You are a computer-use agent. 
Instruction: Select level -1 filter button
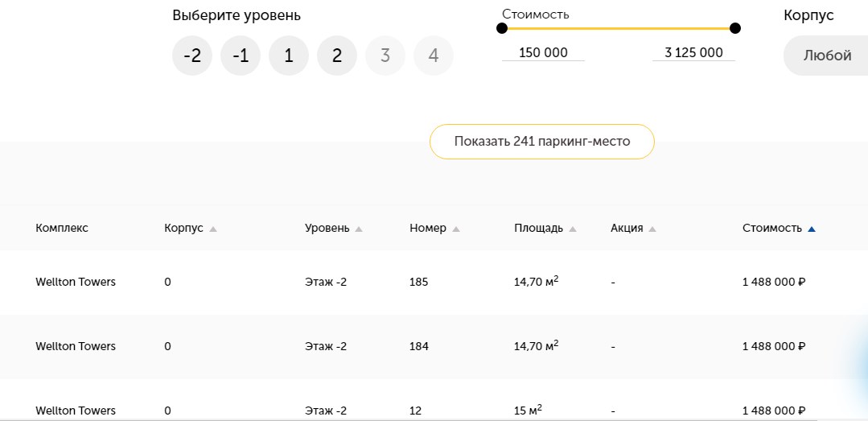click(241, 56)
